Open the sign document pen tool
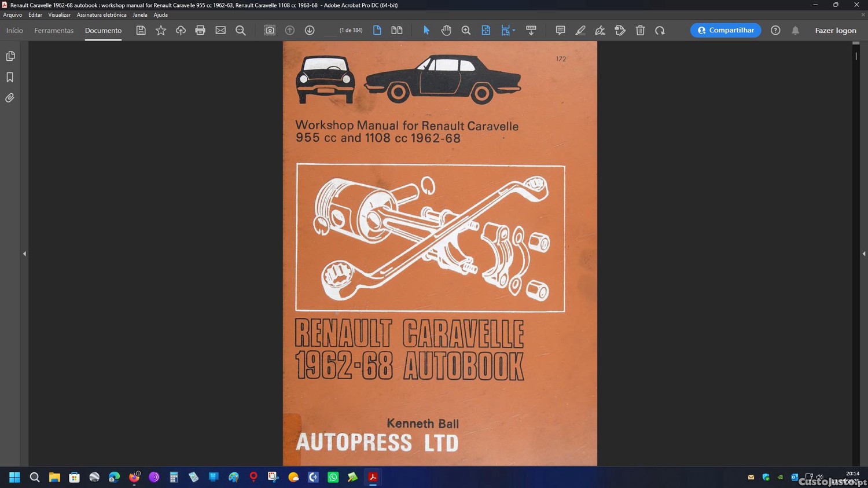The image size is (868, 488). [x=600, y=30]
